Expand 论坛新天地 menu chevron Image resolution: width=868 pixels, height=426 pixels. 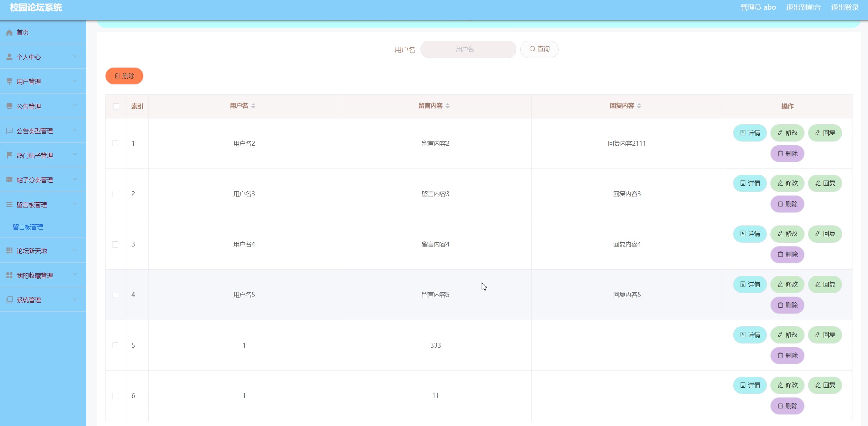[75, 250]
